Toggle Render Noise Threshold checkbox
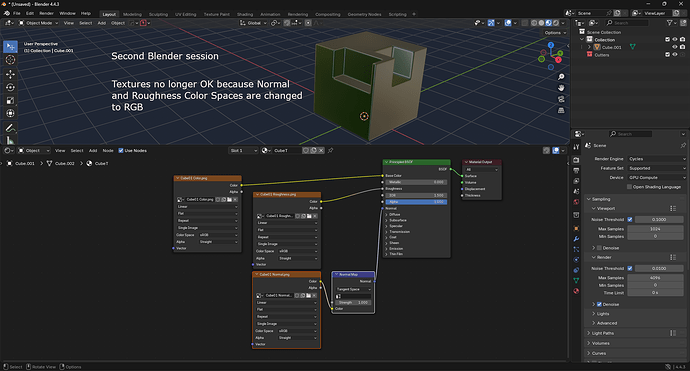 [x=630, y=268]
